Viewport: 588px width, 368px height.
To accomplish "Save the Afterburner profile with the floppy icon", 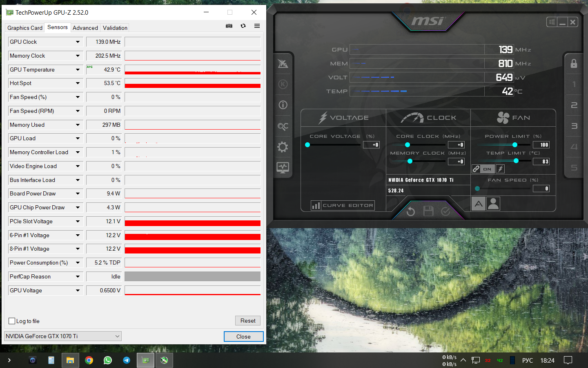I will click(428, 211).
